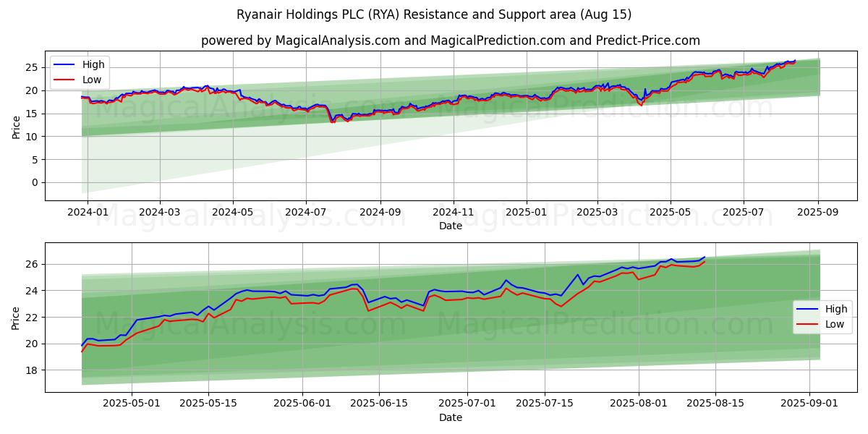Click the "2024-09" date tick label
The image size is (868, 434).
coord(380,213)
